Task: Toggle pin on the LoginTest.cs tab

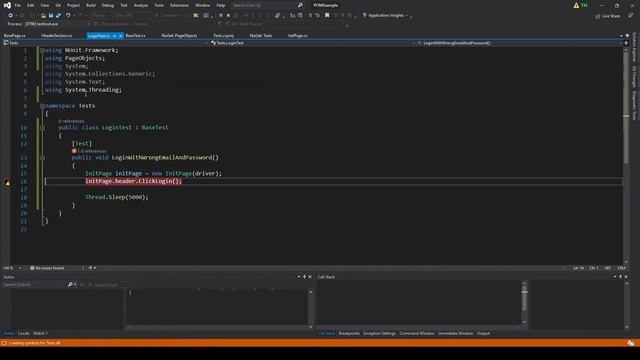Action: pos(114,36)
